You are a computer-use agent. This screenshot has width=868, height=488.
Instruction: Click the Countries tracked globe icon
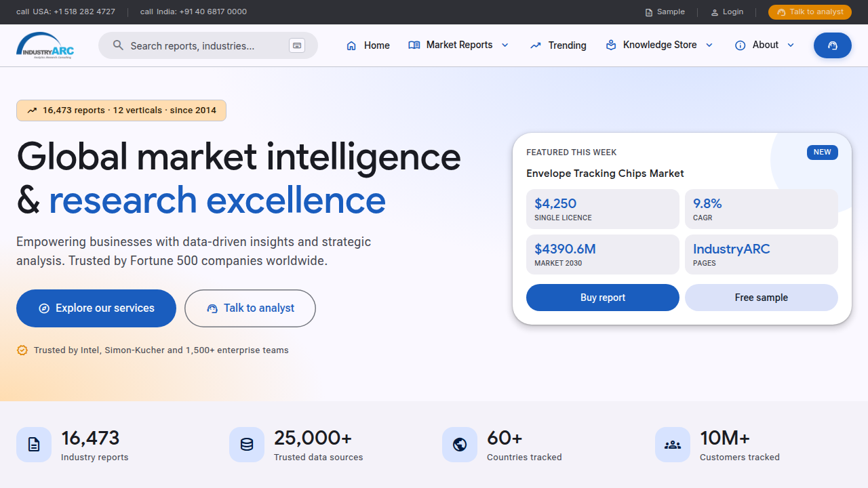click(x=460, y=445)
